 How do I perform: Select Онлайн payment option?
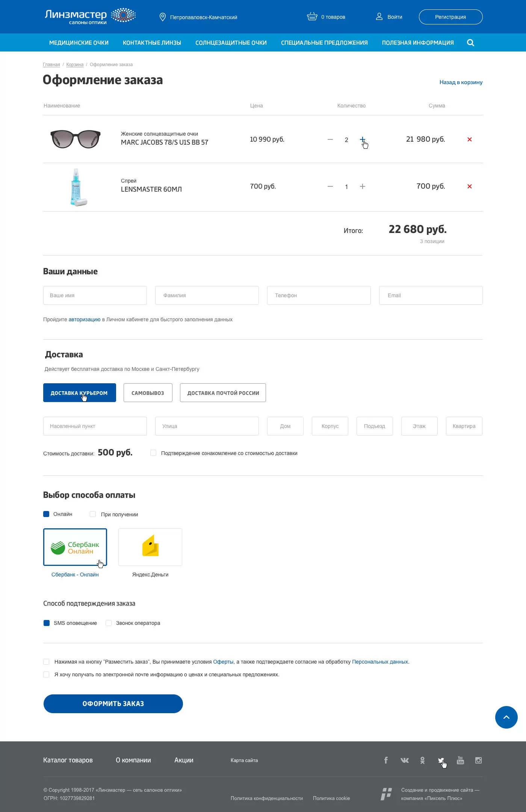(46, 514)
